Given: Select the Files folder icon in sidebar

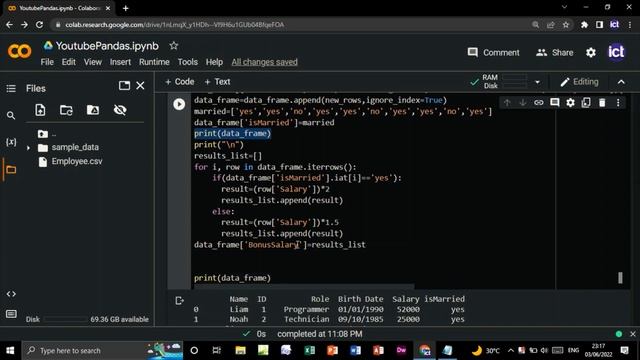Looking at the screenshot, I should pyautogui.click(x=11, y=169).
